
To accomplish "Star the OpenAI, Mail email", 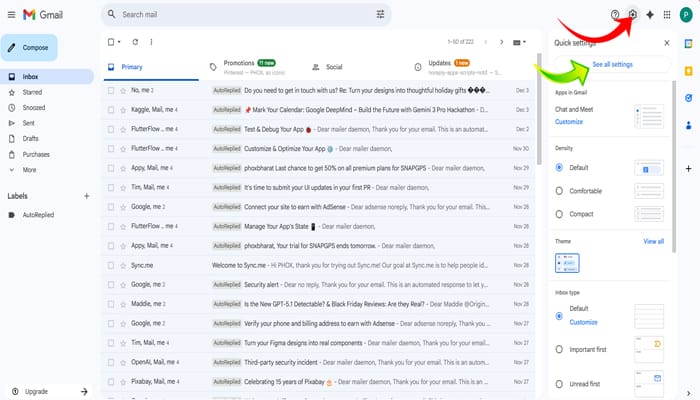I will coord(123,362).
